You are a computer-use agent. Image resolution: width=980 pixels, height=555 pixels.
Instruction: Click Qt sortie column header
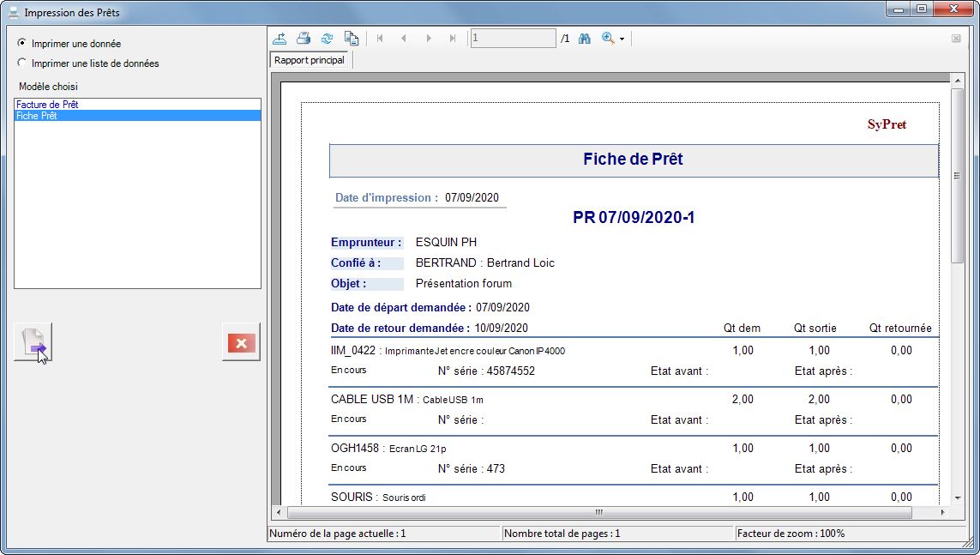(815, 329)
